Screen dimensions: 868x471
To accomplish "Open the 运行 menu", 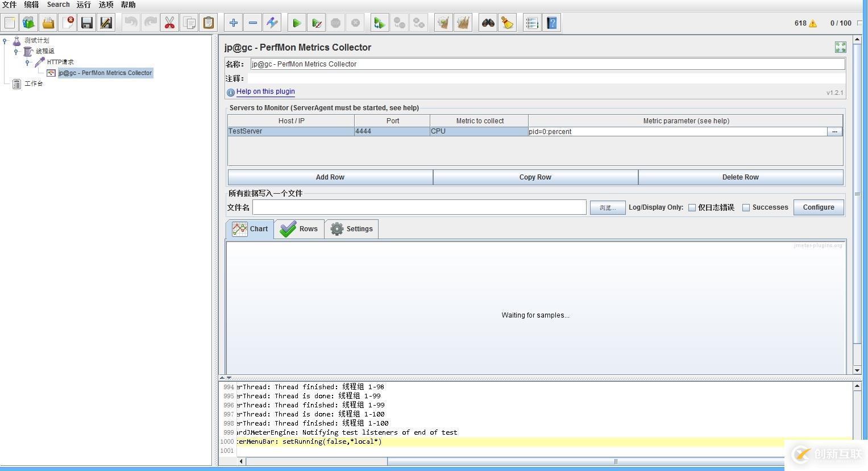I will click(84, 5).
